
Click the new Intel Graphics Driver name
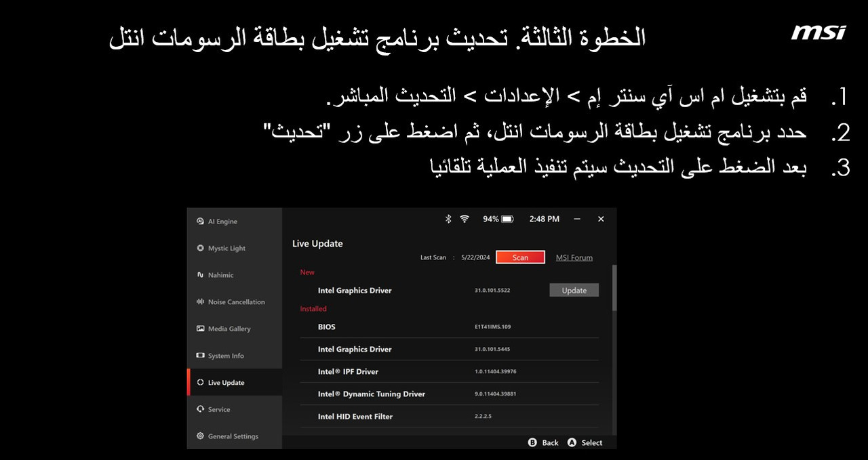pyautogui.click(x=355, y=291)
